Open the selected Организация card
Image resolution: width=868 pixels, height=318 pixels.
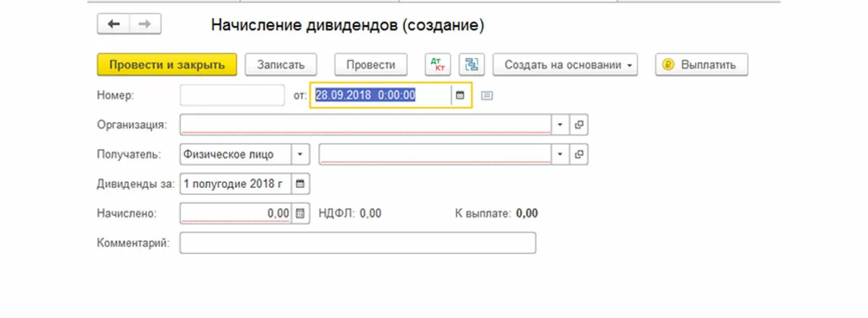578,124
